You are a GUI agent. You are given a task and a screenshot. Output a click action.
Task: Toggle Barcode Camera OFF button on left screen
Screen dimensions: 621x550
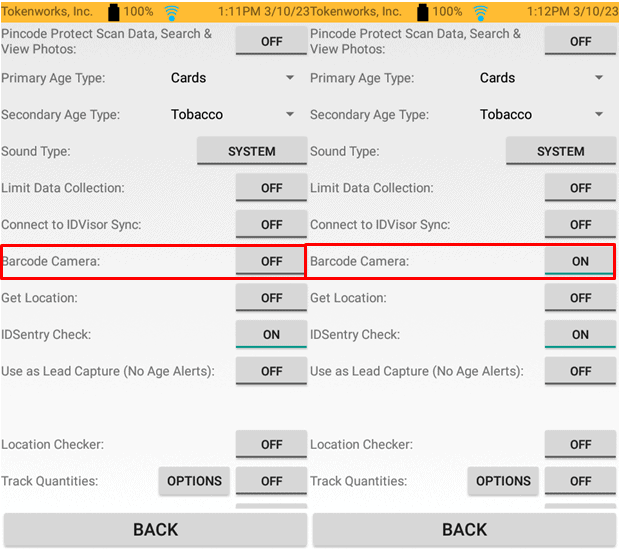coord(271,261)
